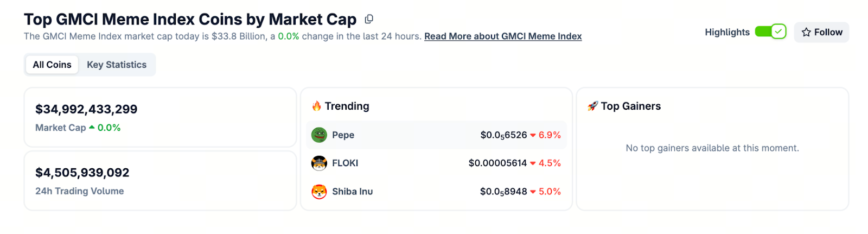Select the All Coins tab
Viewport: 868px width, 234px height.
coord(52,65)
